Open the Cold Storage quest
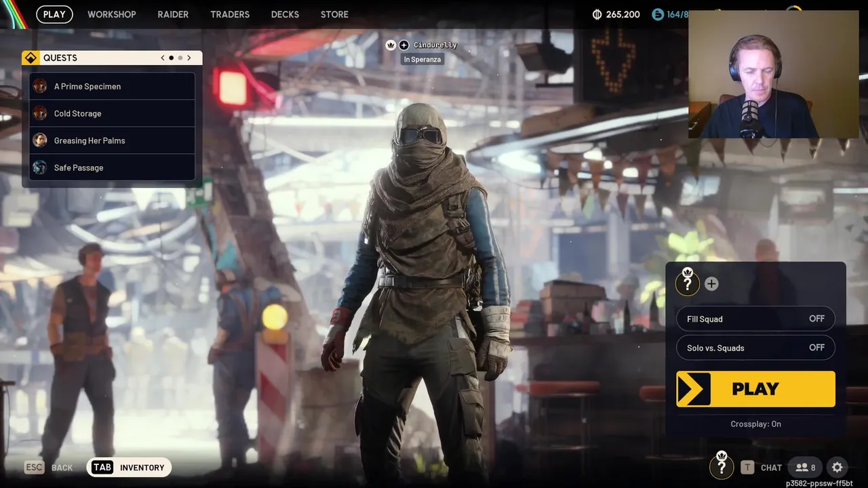The image size is (868, 488). pyautogui.click(x=113, y=113)
